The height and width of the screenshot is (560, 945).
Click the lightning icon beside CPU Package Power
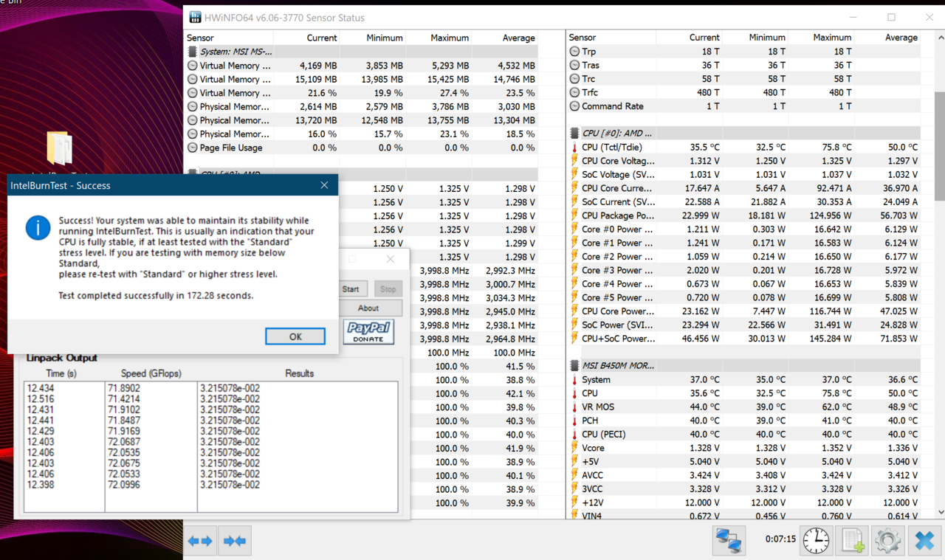coord(575,215)
